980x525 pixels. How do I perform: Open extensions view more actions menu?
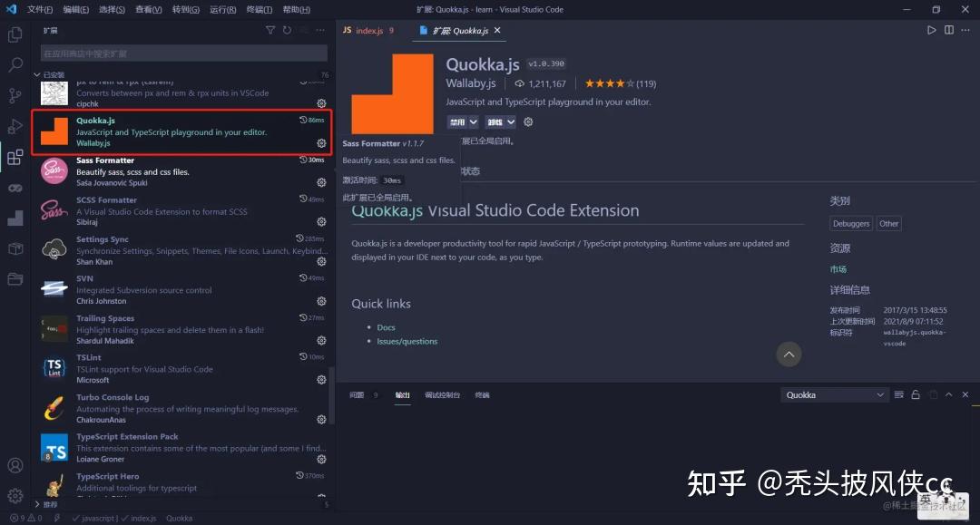coord(320,30)
